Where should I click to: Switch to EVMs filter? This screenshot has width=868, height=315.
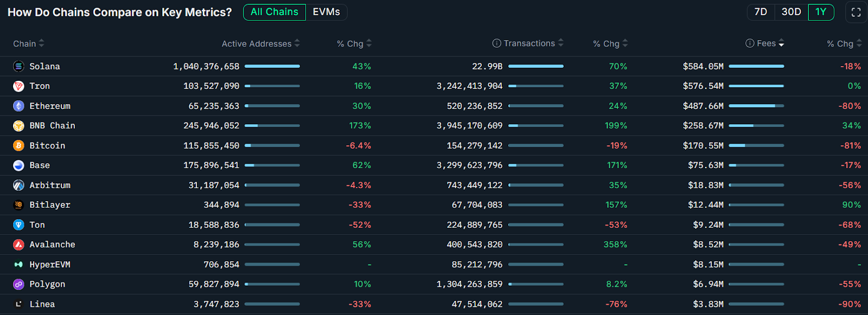[326, 12]
